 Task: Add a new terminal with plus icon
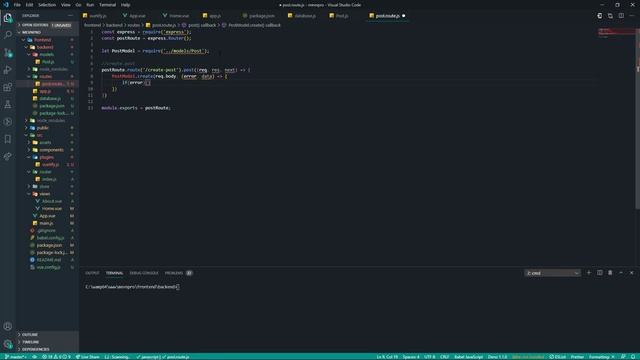(x=589, y=273)
